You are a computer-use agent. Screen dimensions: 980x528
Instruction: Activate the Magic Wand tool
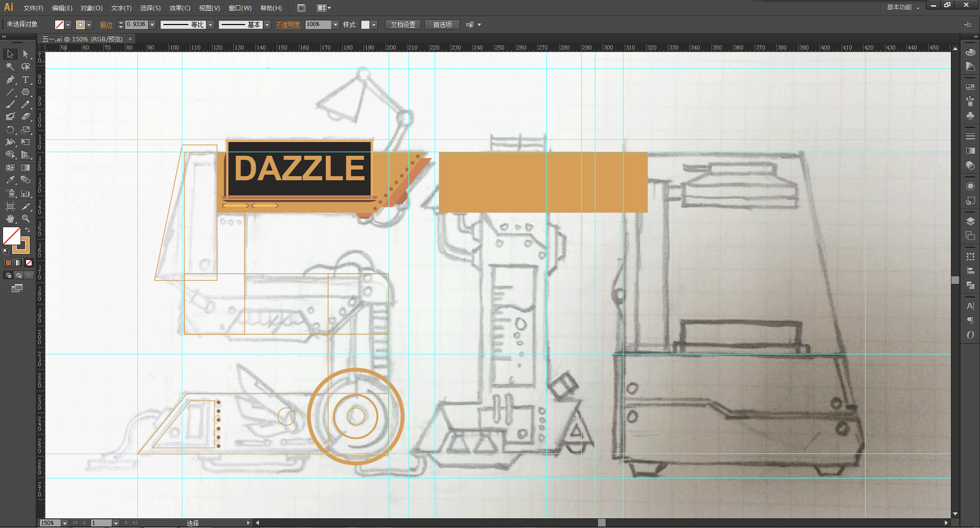pos(10,66)
